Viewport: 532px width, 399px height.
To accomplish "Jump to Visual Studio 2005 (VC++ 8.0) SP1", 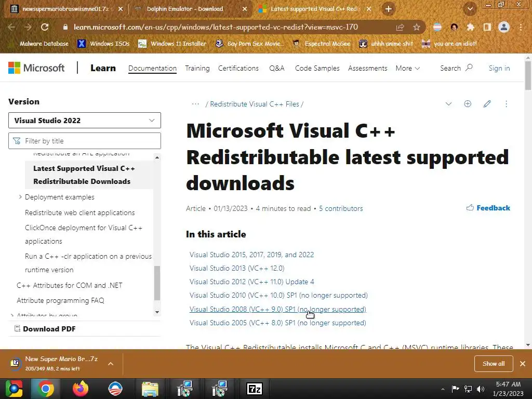I will point(277,323).
